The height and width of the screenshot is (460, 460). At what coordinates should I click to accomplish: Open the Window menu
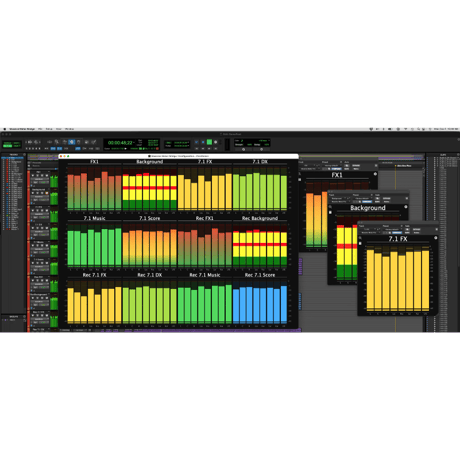[x=69, y=129]
